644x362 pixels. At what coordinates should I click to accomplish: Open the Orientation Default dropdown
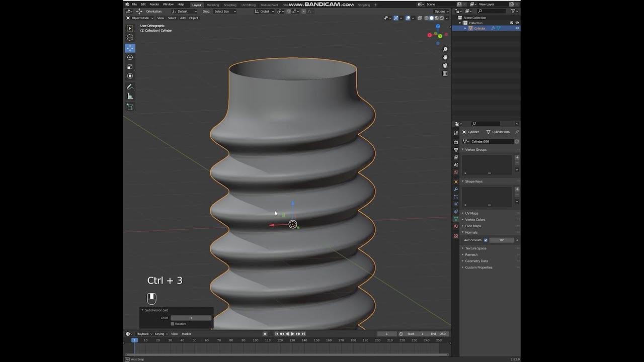pos(184,11)
